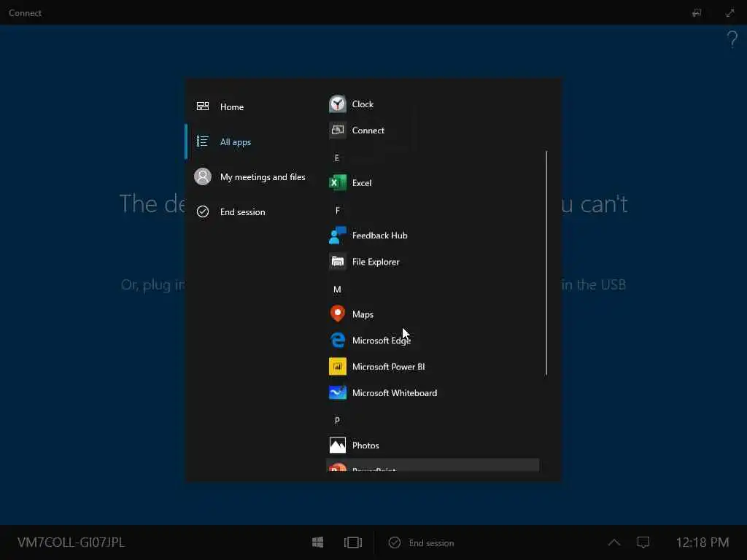Click the Home grid icon
Image resolution: width=747 pixels, height=560 pixels.
pos(203,106)
